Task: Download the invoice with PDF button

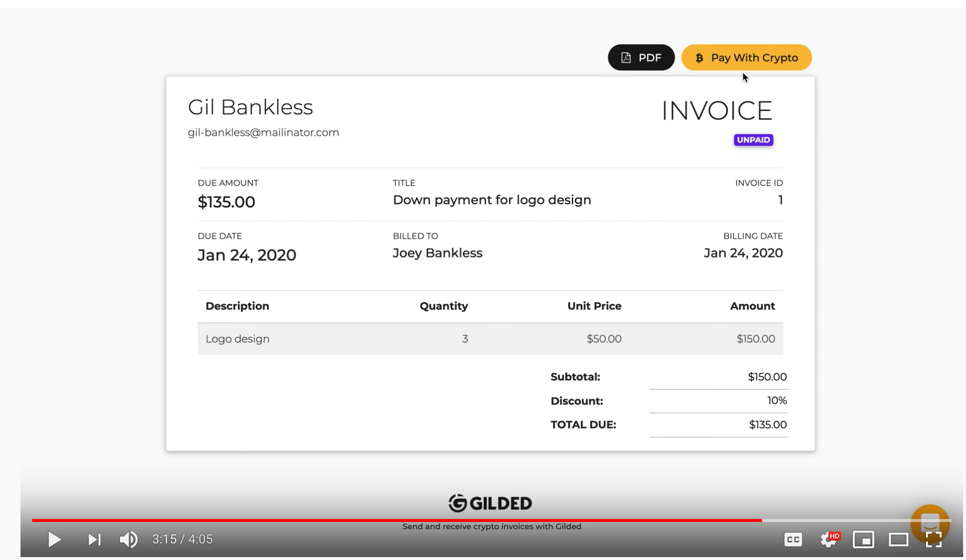Action: coord(641,58)
